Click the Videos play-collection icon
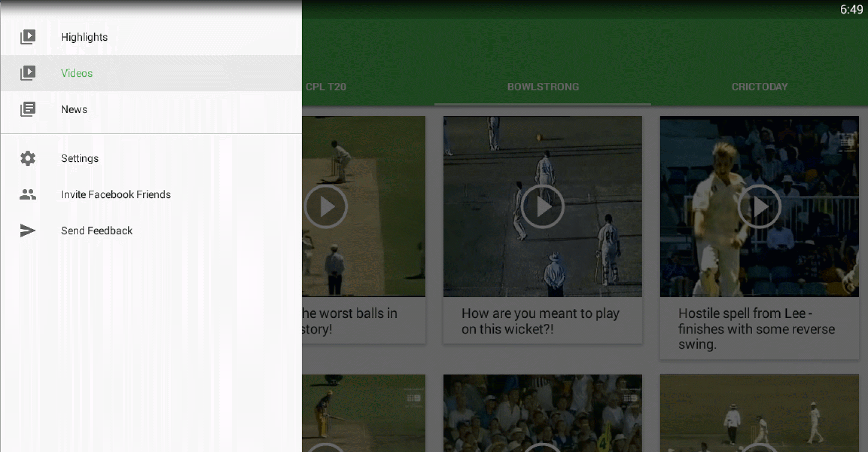The image size is (868, 452). (x=28, y=73)
